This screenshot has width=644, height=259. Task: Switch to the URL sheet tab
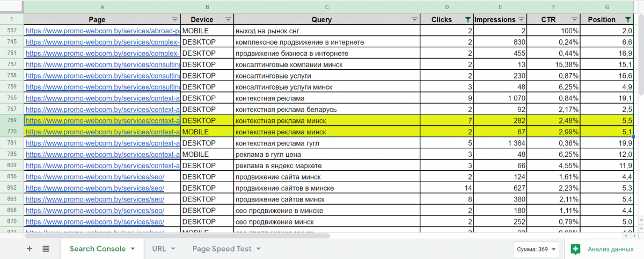click(158, 249)
